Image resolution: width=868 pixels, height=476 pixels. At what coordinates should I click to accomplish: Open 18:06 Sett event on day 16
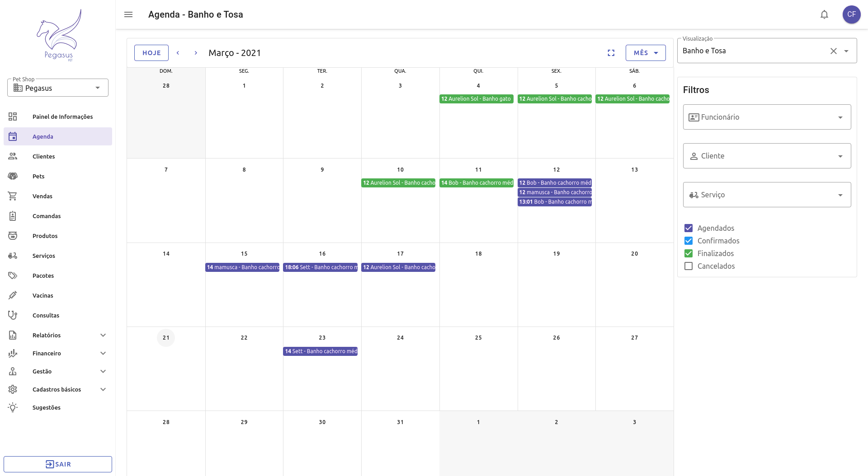[321, 267]
